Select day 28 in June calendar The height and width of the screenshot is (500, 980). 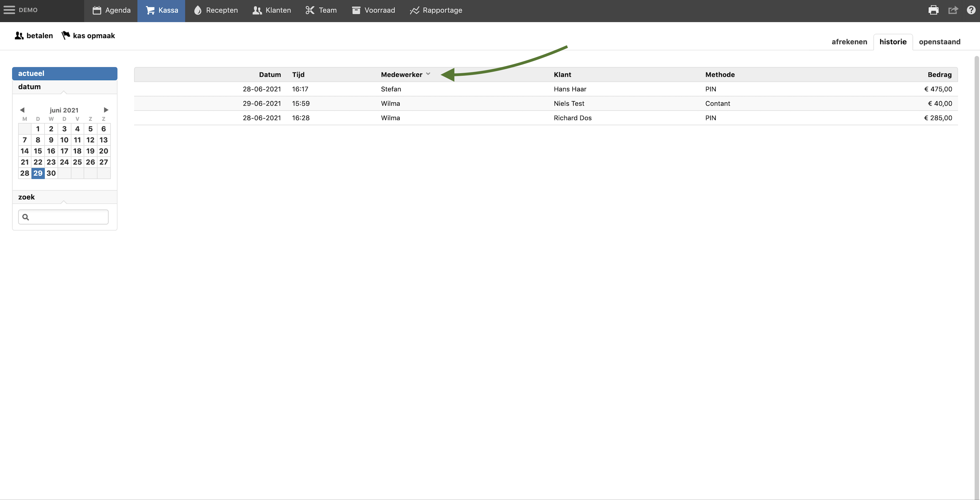(25, 173)
